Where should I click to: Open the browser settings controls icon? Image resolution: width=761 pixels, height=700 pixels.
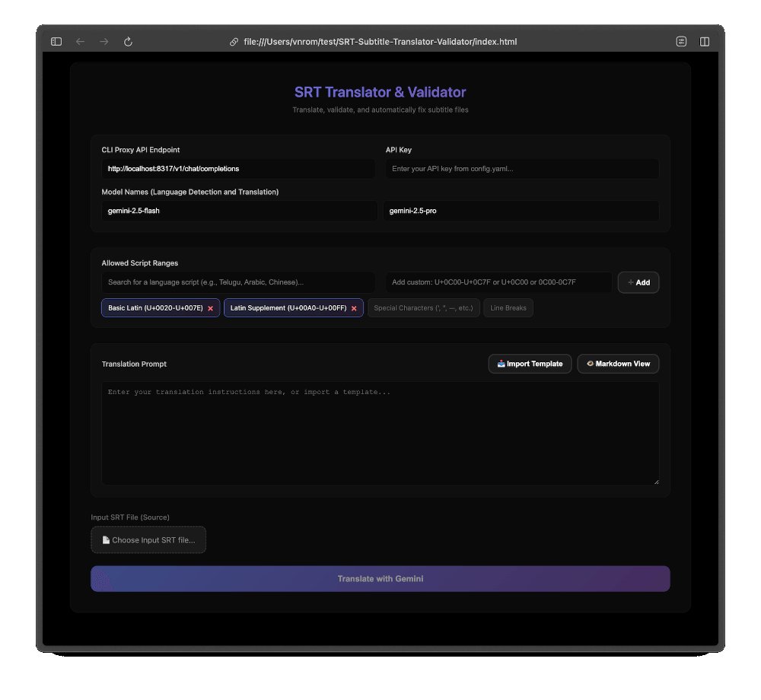coord(681,42)
